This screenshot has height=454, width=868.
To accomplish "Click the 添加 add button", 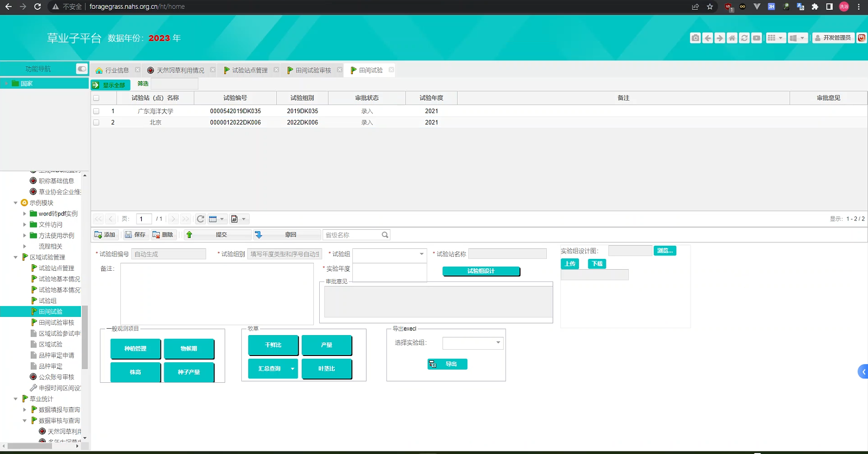I will pos(105,235).
